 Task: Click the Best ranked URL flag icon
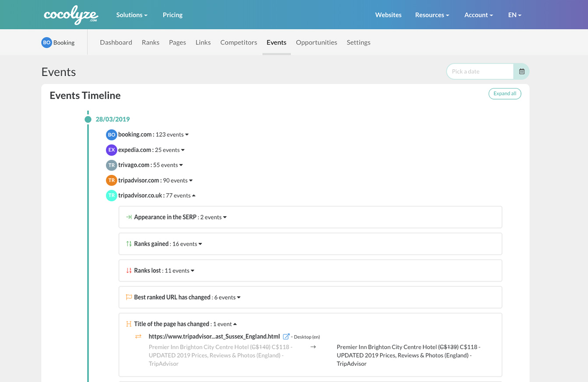(129, 297)
